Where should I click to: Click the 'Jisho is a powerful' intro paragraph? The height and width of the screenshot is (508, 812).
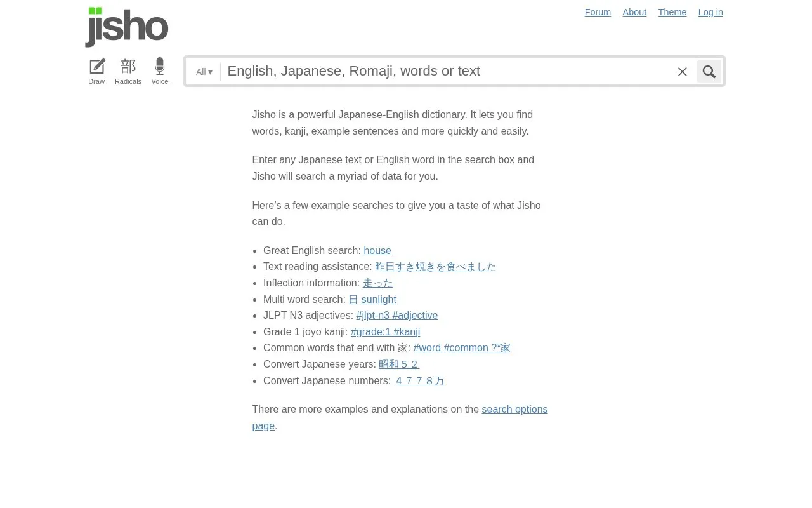point(392,123)
